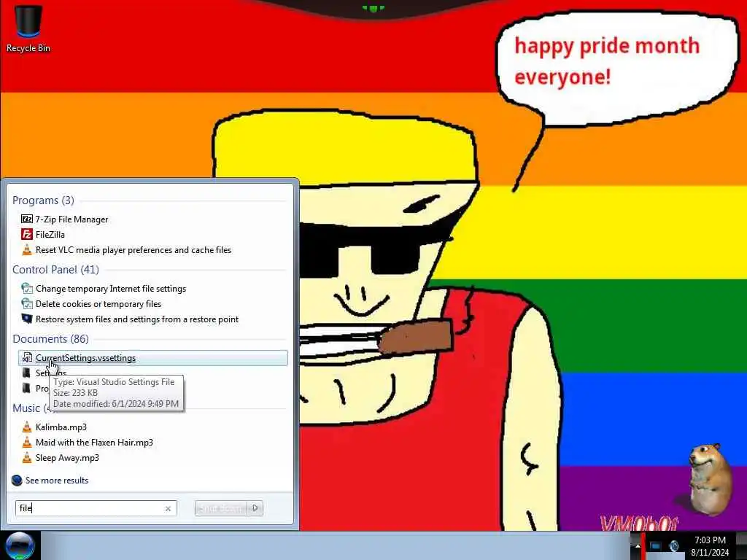Open the Documents (86) results header
The width and height of the screenshot is (747, 560).
50,338
